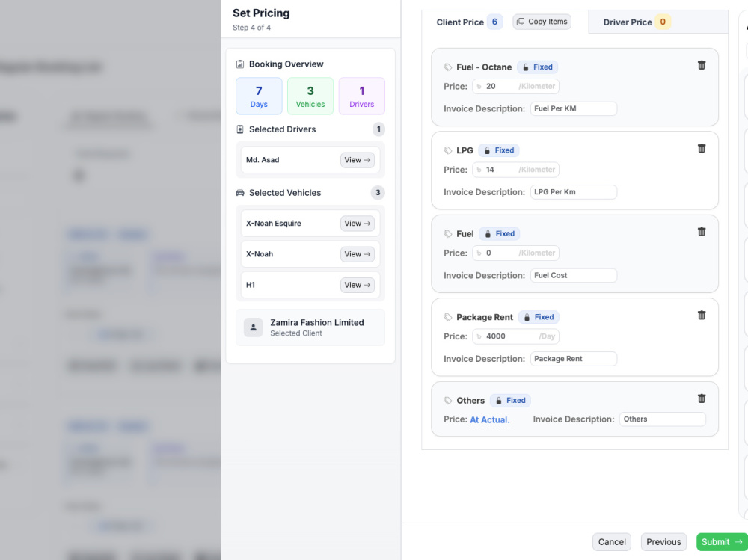View the X-Noah Esquire vehicle

coord(358,224)
